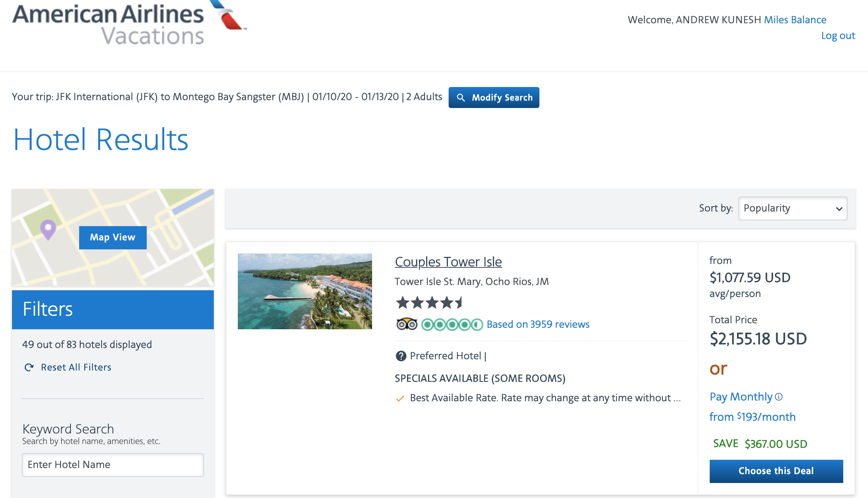Screen dimensions: 868x498
Task: Click the purple map pin marker
Action: point(48,229)
